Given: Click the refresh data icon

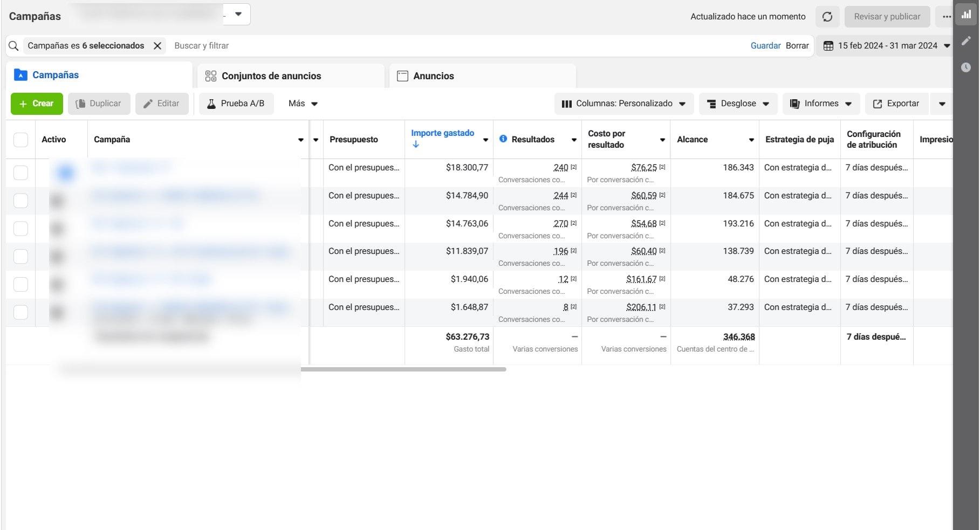Looking at the screenshot, I should point(827,17).
